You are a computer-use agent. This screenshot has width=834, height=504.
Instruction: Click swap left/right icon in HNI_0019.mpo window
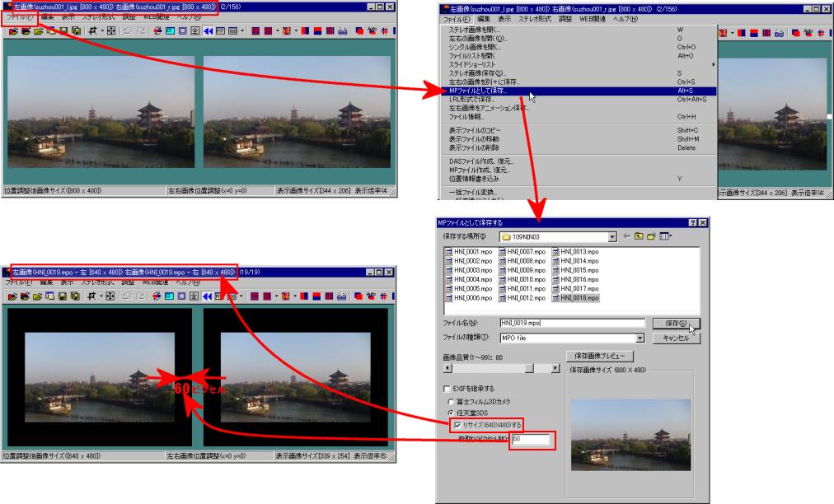157,296
